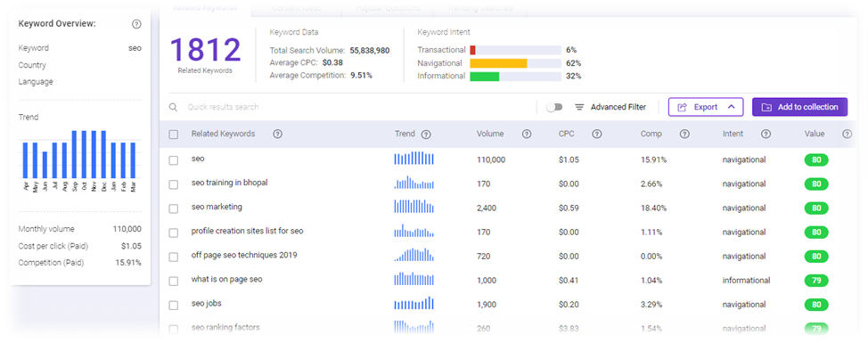868x343 pixels.
Task: Select 'what is on page seo' checkbox
Action: pyautogui.click(x=173, y=281)
